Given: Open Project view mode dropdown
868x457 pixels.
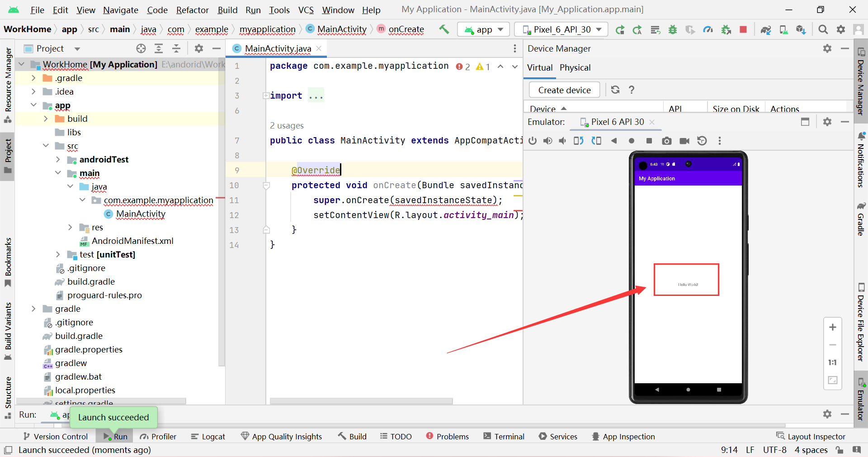Looking at the screenshot, I should [x=77, y=48].
